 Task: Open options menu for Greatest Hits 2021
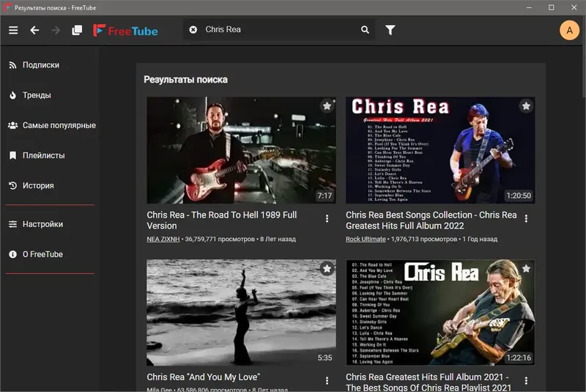(526, 381)
